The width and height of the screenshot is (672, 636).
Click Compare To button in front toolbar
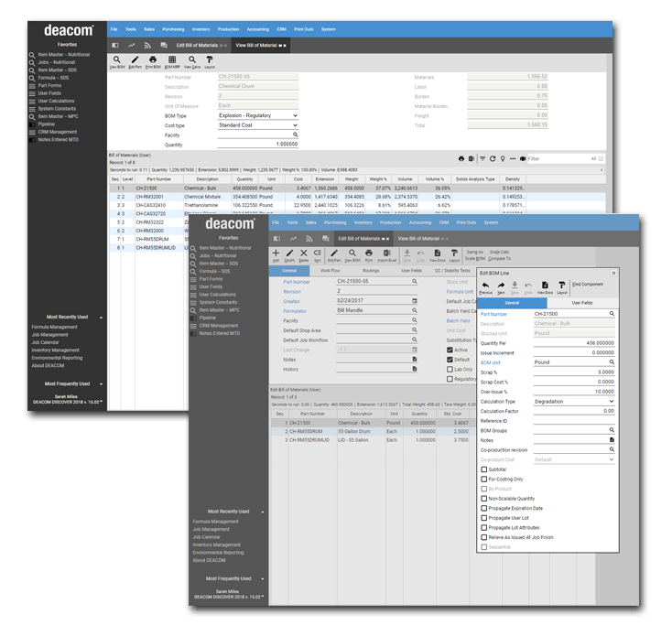point(499,259)
